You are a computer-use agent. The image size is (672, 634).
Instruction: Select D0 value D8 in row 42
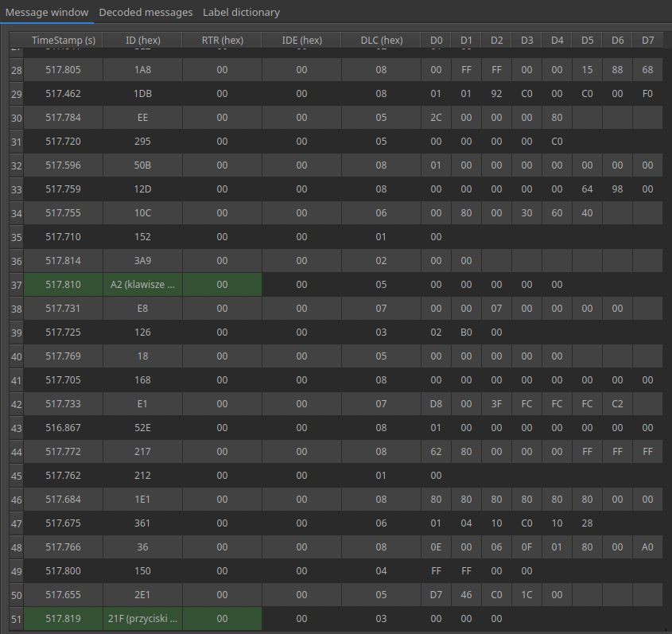pyautogui.click(x=436, y=404)
